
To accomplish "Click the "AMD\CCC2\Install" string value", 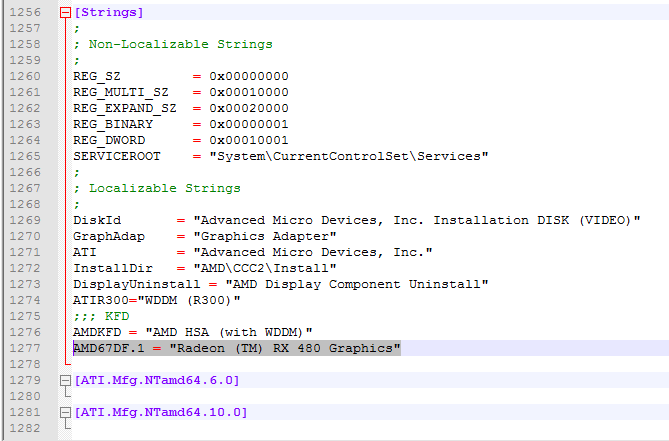I will click(265, 268).
